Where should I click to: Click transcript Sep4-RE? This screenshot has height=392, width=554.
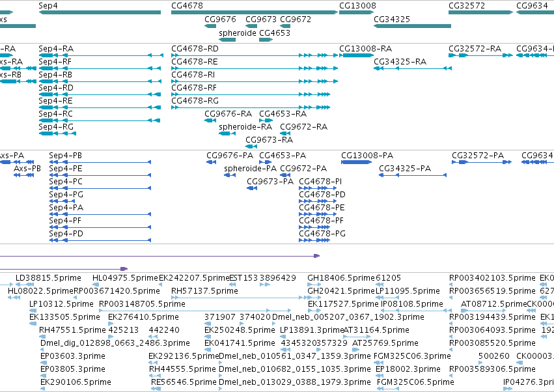[x=55, y=101]
